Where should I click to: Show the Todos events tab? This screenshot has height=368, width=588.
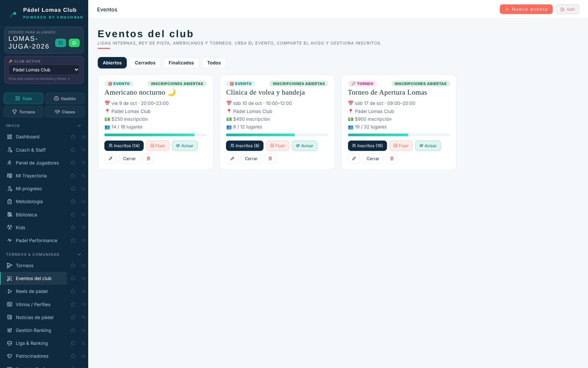(x=214, y=63)
